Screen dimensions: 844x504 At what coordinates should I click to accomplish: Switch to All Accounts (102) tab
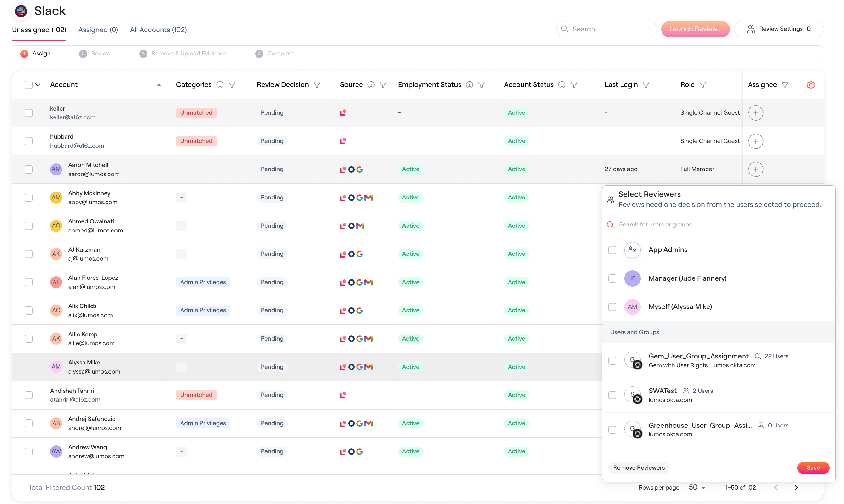[x=158, y=30]
